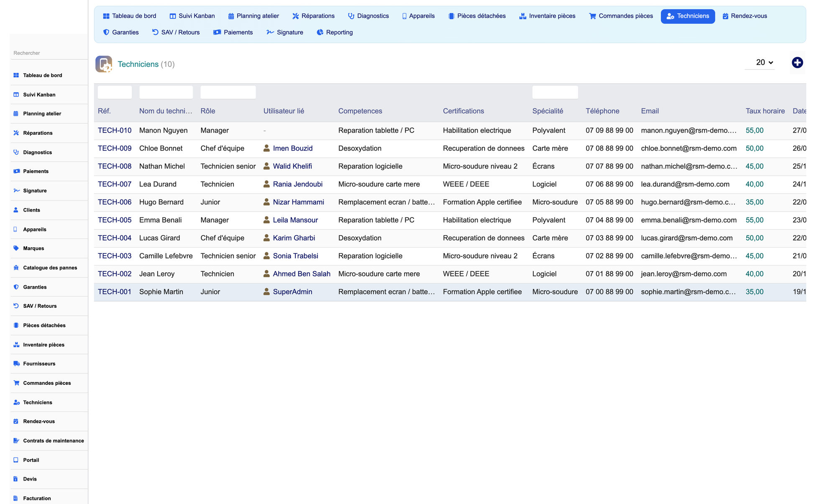
Task: Open the Garanties top tab
Action: (x=121, y=32)
